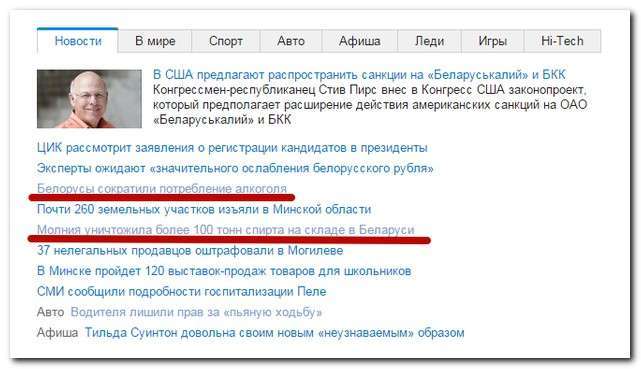Open ЦИК рассмотрит заявления news link
The width and height of the screenshot is (641, 369).
[x=232, y=148]
